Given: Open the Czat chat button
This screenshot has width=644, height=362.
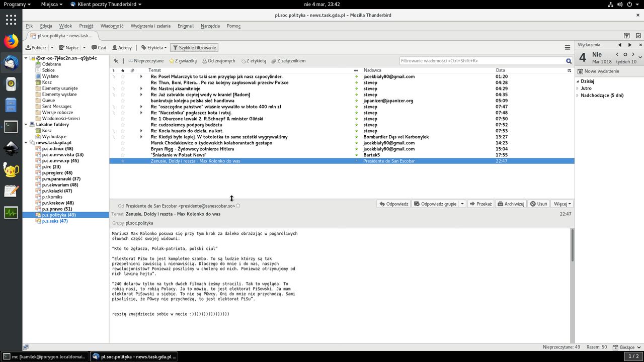Looking at the screenshot, I should click(x=99, y=48).
